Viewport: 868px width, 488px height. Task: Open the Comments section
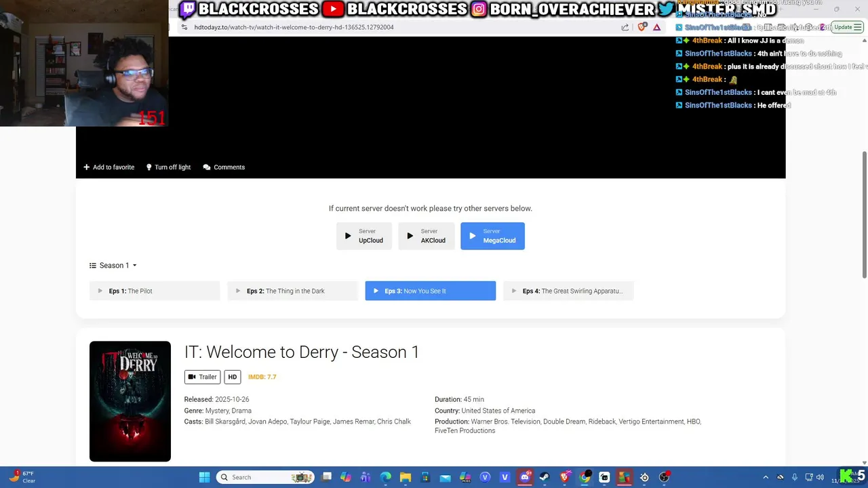[x=224, y=167]
